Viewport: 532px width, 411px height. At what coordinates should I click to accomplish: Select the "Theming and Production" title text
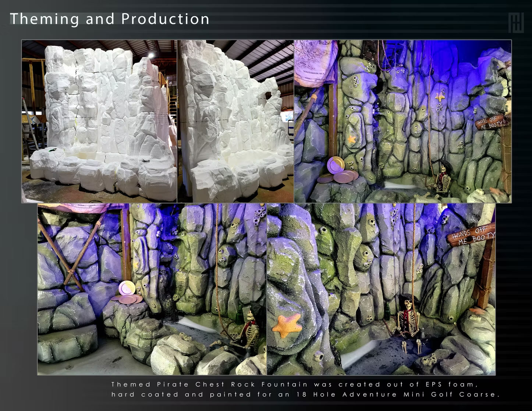click(x=109, y=19)
